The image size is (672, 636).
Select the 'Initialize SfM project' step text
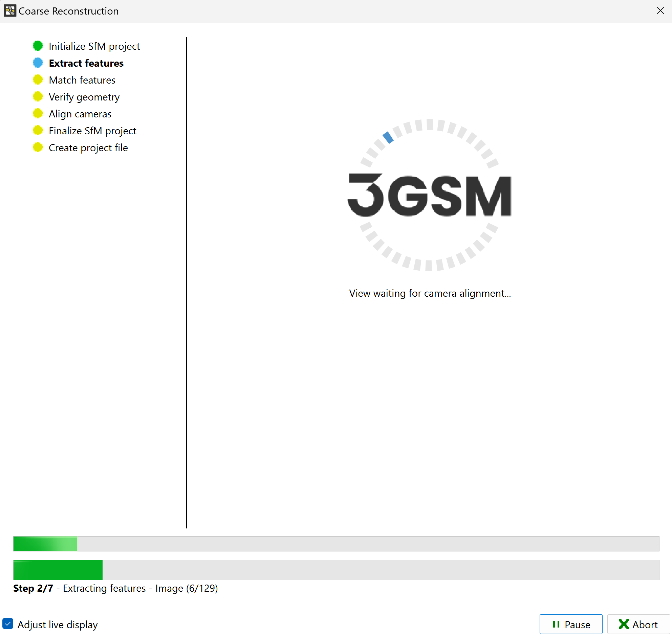point(94,46)
